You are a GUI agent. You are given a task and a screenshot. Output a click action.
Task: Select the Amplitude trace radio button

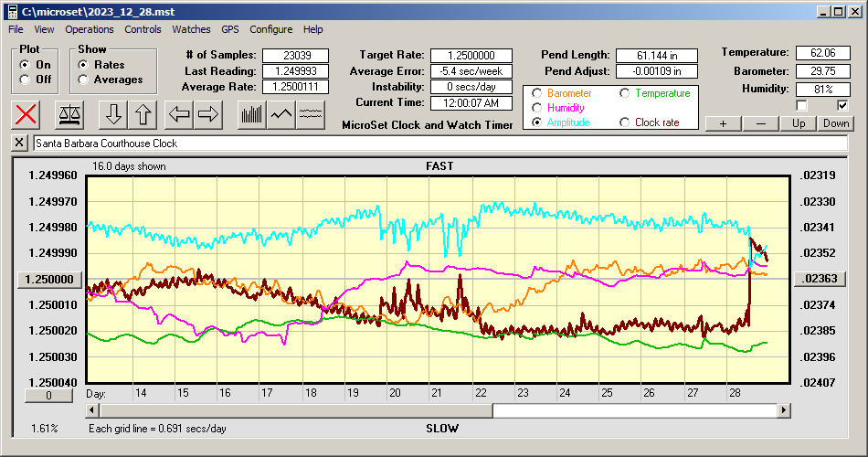click(x=536, y=122)
